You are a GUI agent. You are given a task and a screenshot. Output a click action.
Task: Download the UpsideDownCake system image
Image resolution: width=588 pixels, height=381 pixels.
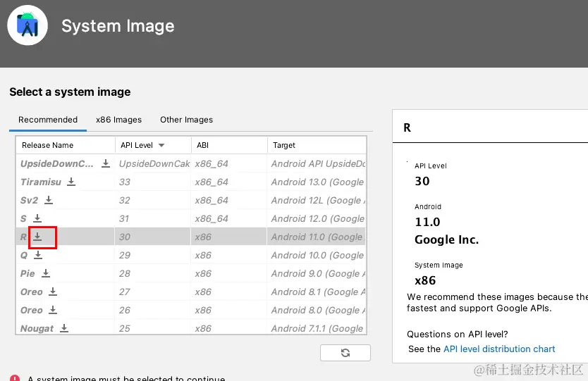click(x=106, y=163)
